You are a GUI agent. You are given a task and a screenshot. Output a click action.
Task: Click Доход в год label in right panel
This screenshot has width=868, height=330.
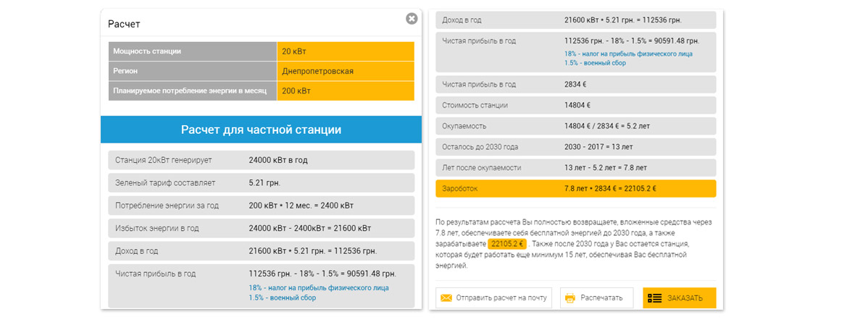coord(462,20)
